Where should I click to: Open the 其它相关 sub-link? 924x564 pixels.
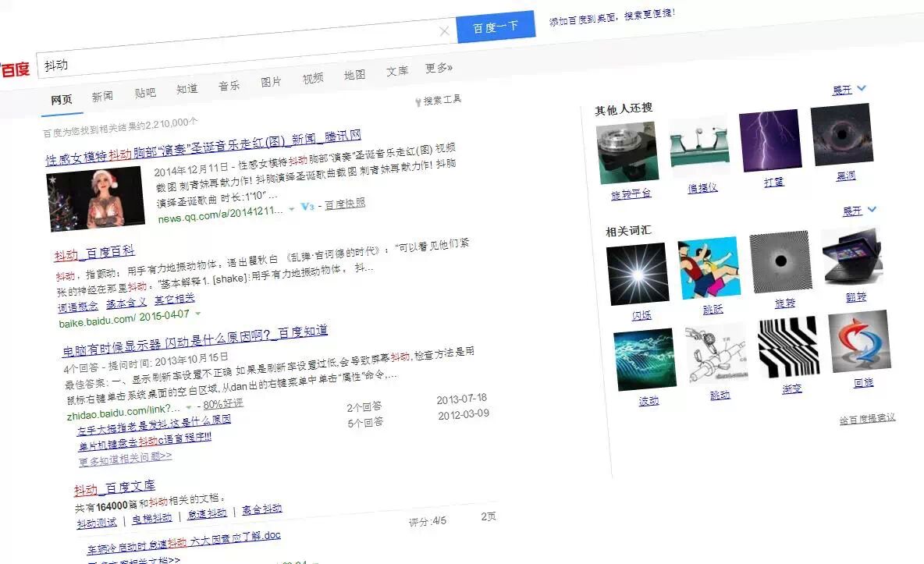(x=175, y=300)
